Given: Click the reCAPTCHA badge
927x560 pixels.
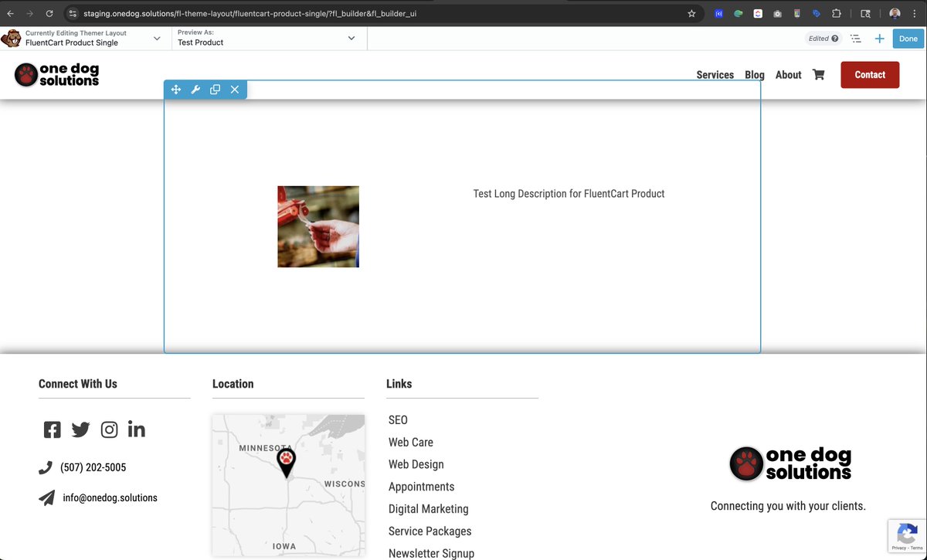Looking at the screenshot, I should 907,536.
